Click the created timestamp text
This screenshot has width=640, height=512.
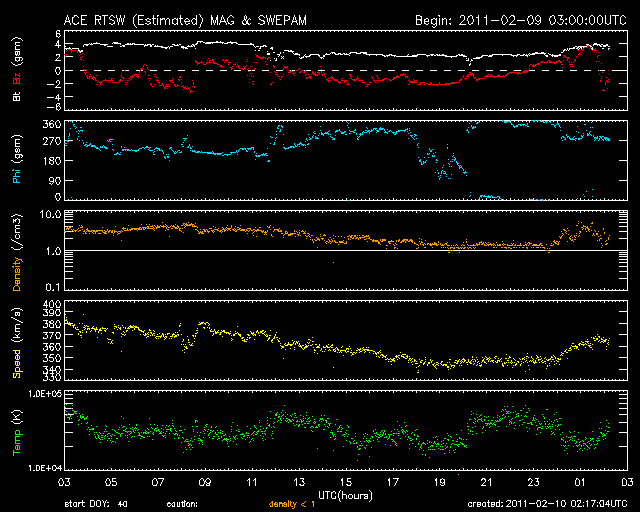[x=547, y=504]
